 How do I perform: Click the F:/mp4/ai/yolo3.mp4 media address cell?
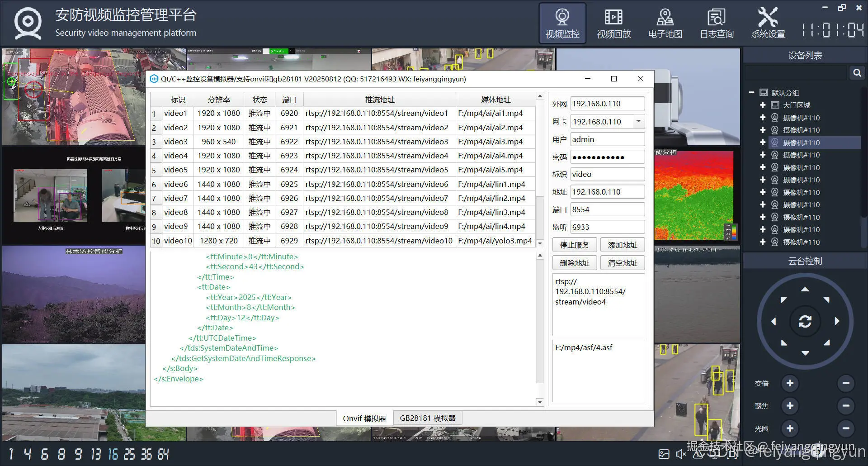(495, 241)
